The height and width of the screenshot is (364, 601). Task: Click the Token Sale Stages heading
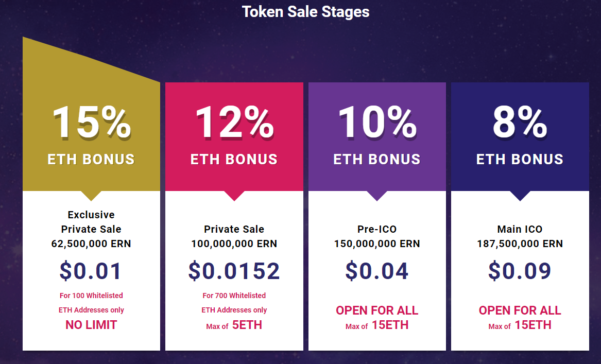tap(305, 12)
